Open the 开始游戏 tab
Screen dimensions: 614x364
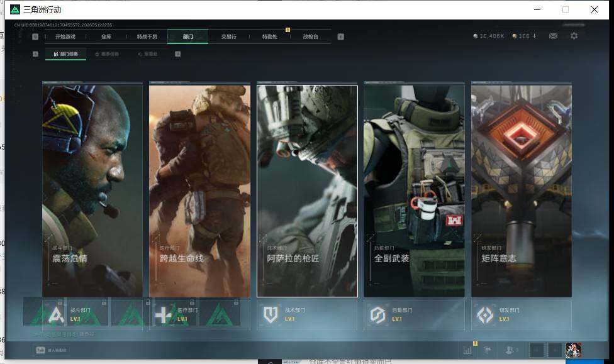tap(65, 36)
